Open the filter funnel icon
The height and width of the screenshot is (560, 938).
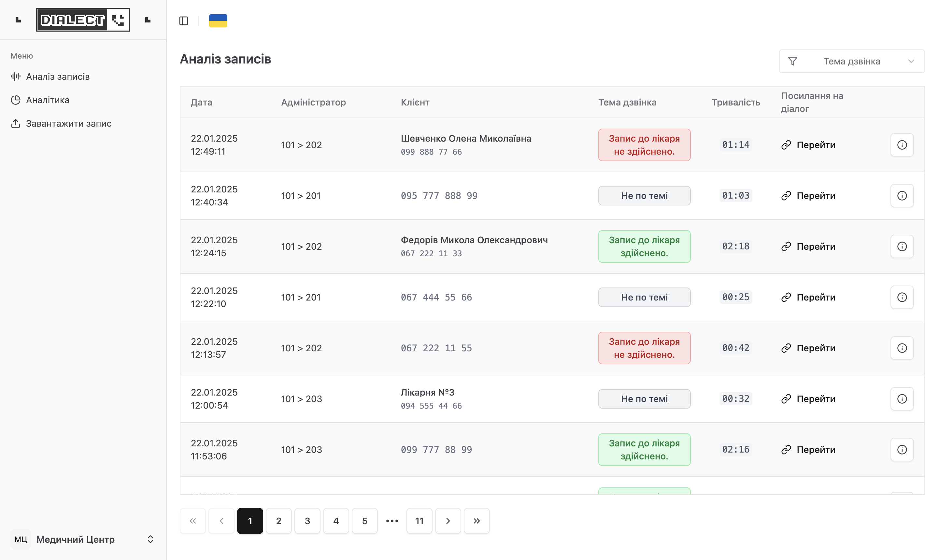[x=793, y=61]
